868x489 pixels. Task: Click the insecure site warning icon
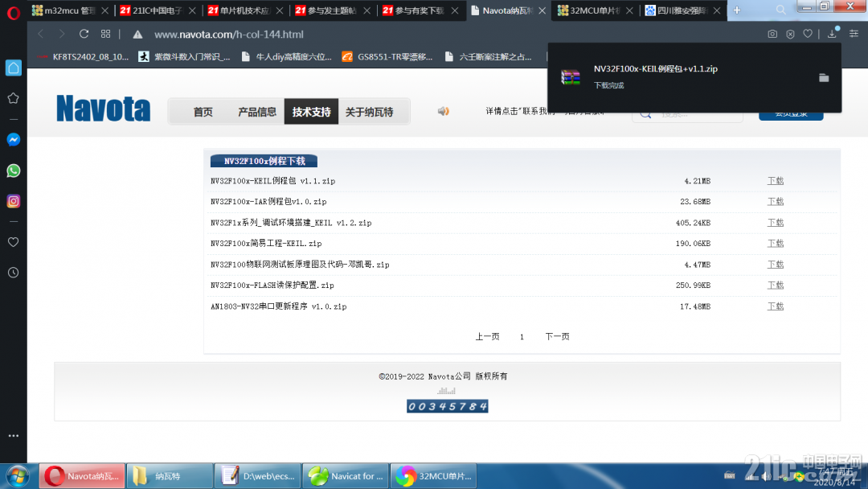(138, 35)
